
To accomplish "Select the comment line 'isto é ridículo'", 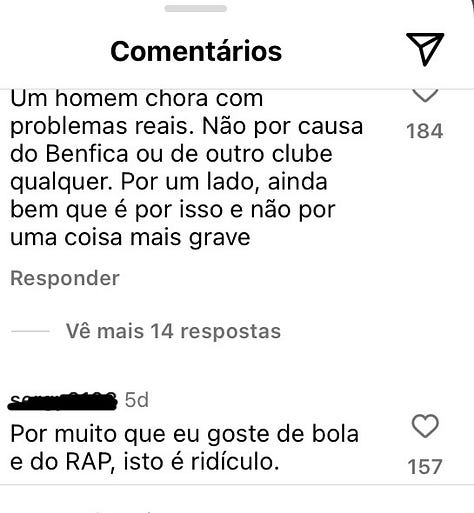I will click(x=201, y=462).
